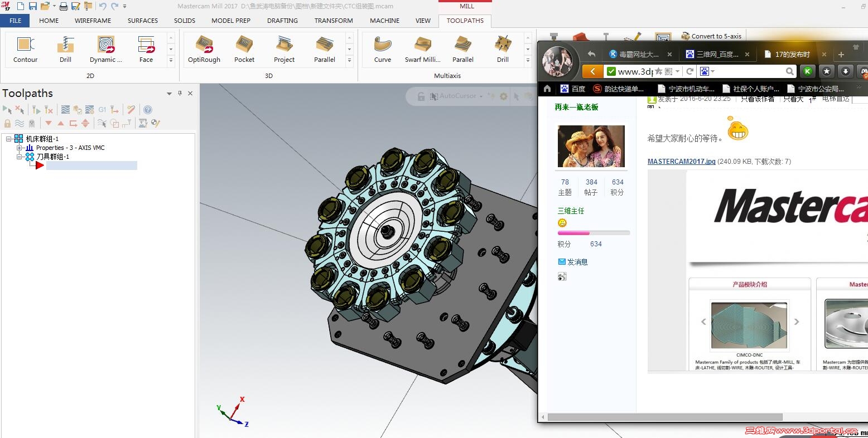The image size is (868, 438).
Task: Toggle posting ghost icon
Action: tap(32, 123)
